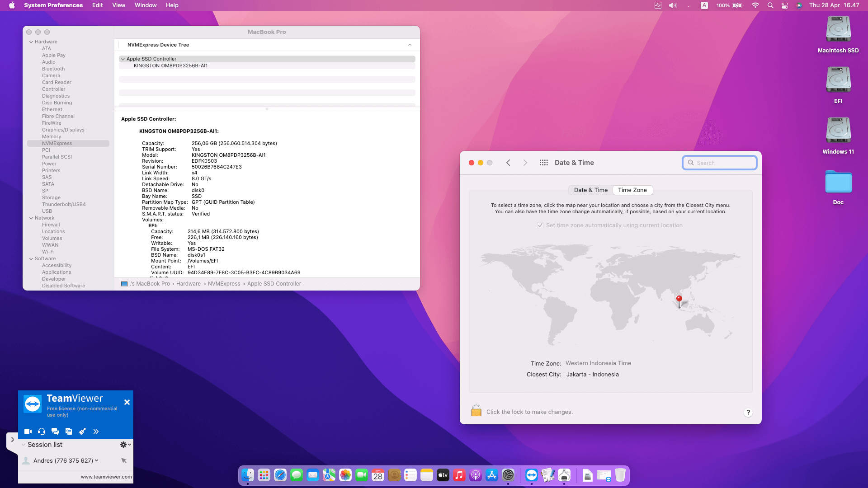Screen dimensions: 868x488
Task: Open the Edit menu
Action: (98, 5)
